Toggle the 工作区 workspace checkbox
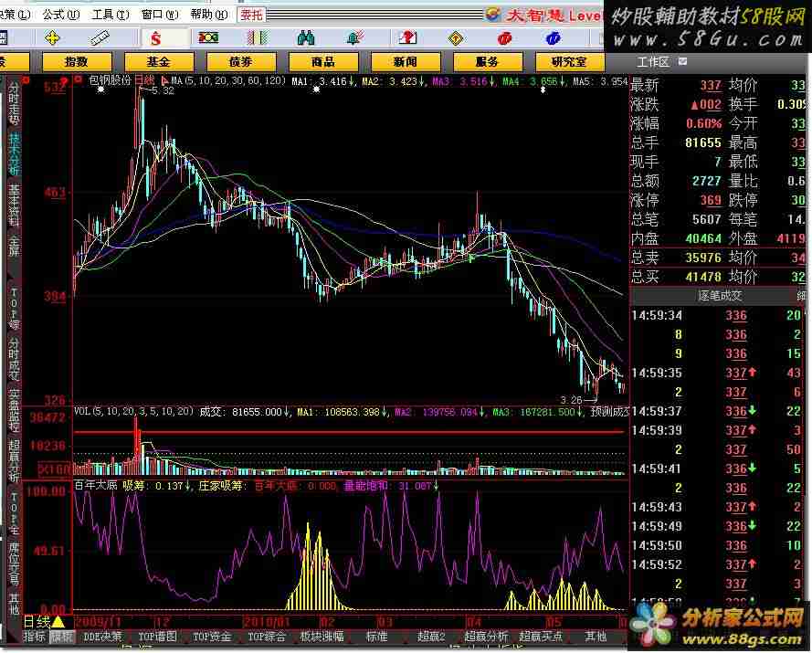The width and height of the screenshot is (812, 653). coord(682,61)
